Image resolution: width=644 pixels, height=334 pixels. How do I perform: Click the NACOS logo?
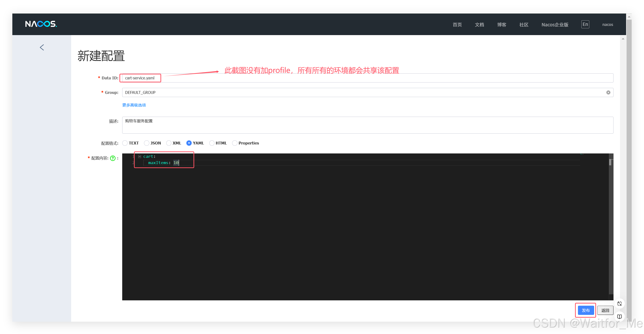[41, 24]
